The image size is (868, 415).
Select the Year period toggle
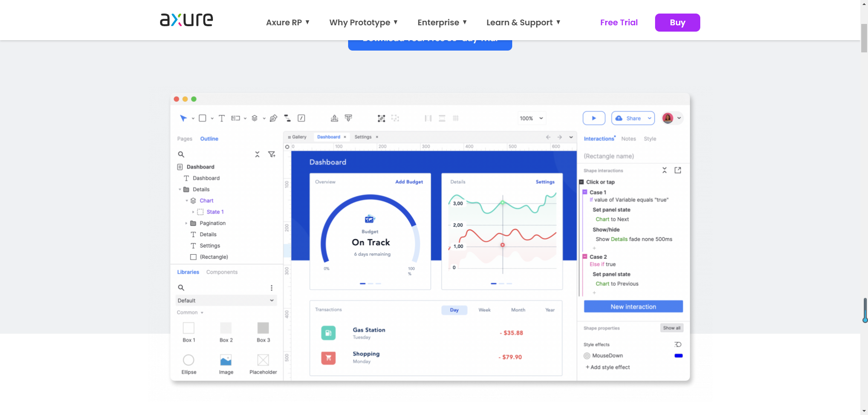point(550,310)
